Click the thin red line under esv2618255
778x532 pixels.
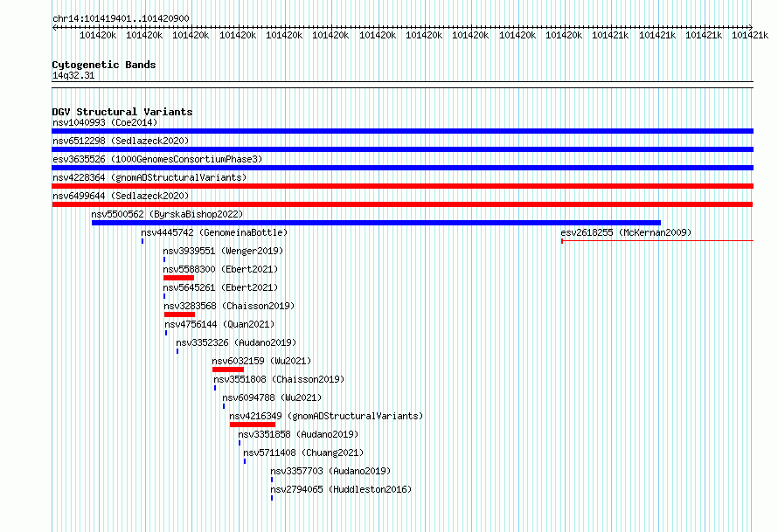coord(657,241)
